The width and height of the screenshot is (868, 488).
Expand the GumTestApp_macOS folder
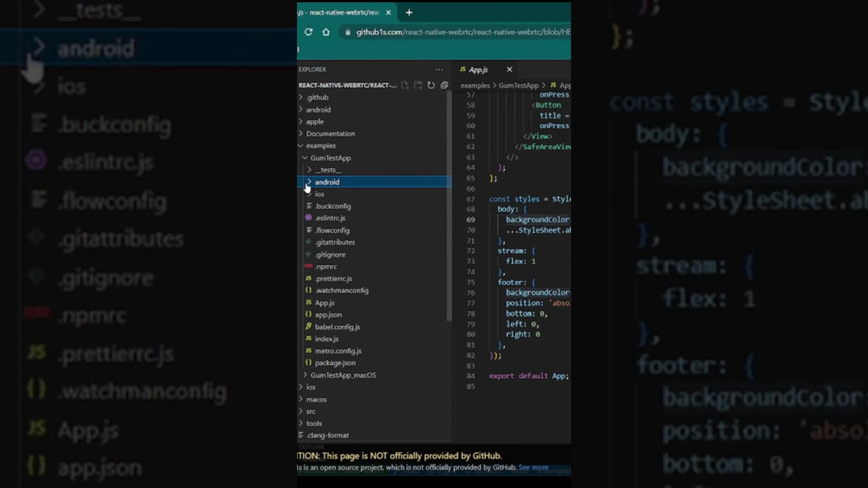374,375
